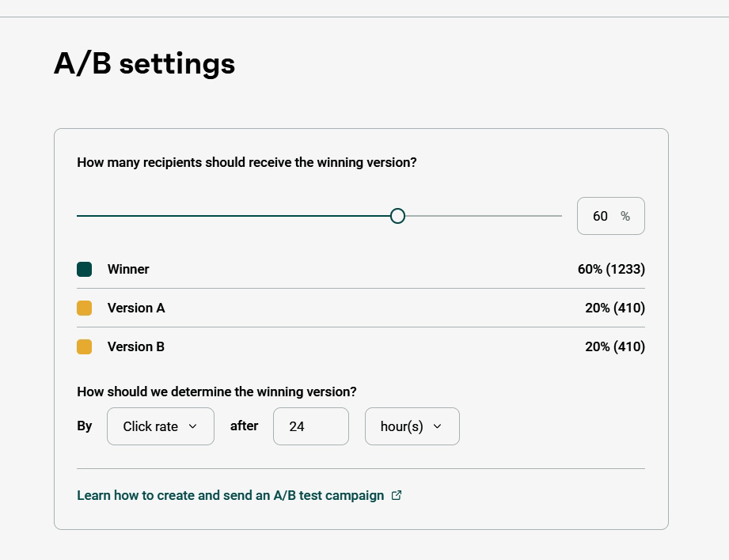This screenshot has height=560, width=729.
Task: Open the A/B test campaign tutorial link
Action: point(230,495)
